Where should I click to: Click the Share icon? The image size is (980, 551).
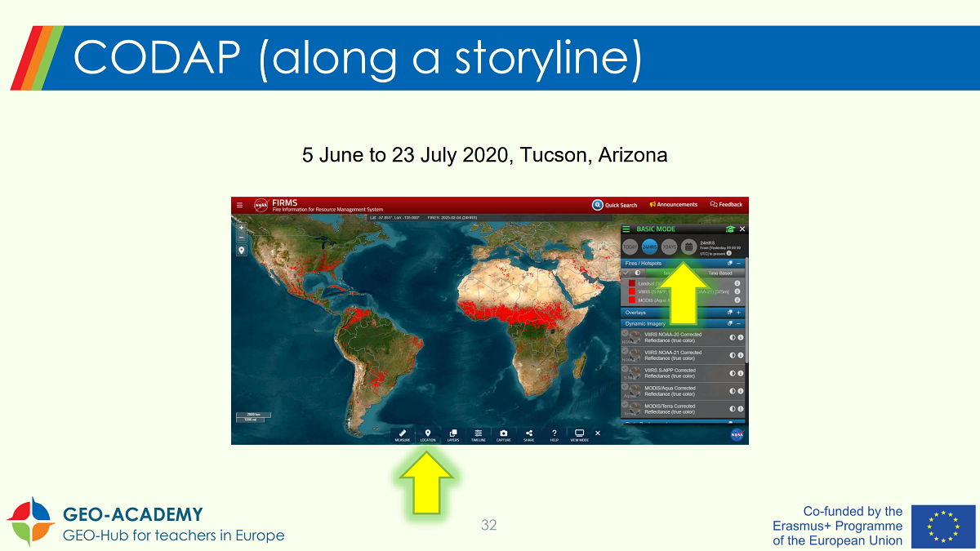click(x=529, y=434)
